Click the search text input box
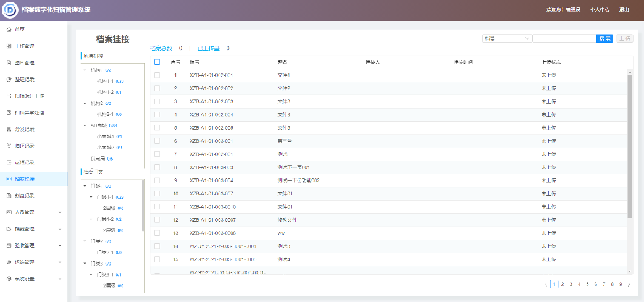Image resolution: width=644 pixels, height=302 pixels. (x=564, y=38)
